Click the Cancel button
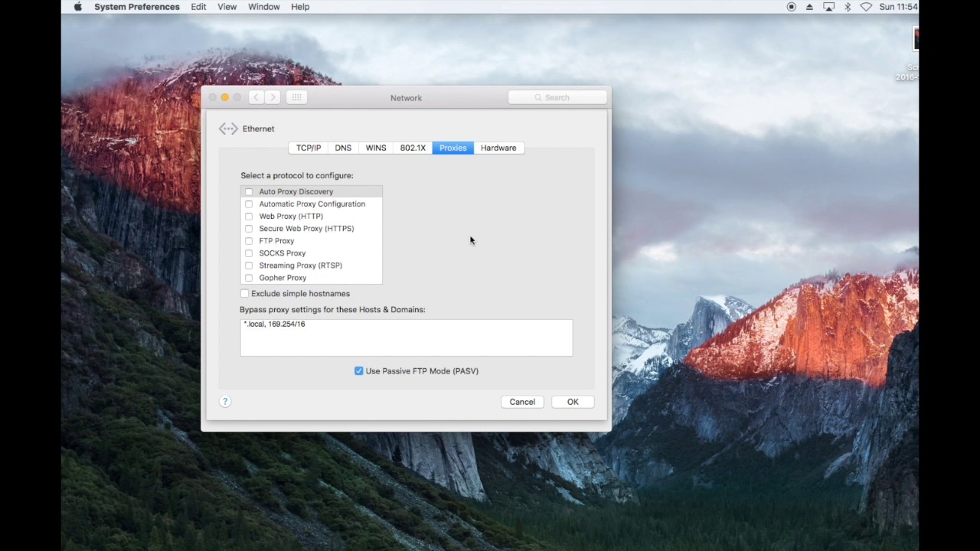Viewport: 980px width, 551px height. [522, 402]
